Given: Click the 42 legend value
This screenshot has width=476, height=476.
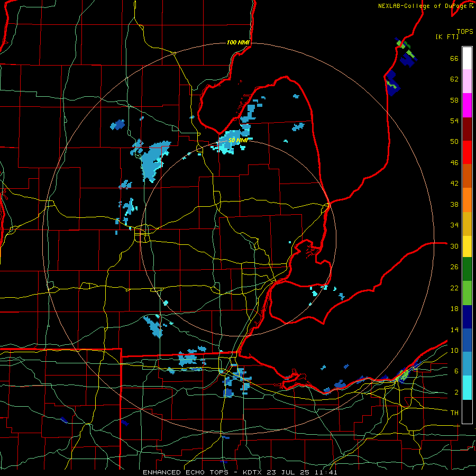Looking at the screenshot, I should pos(454,184).
